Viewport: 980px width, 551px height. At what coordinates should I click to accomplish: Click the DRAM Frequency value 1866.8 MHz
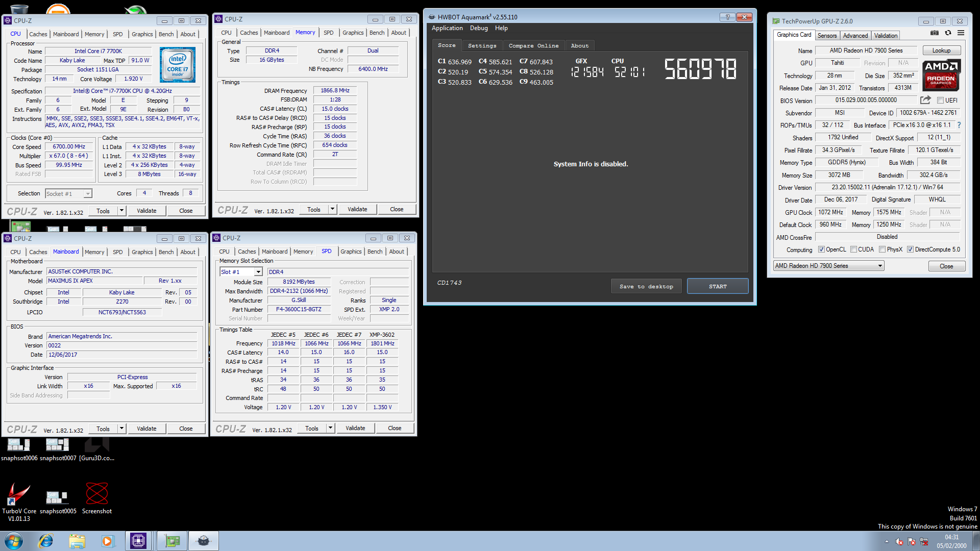pyautogui.click(x=335, y=90)
